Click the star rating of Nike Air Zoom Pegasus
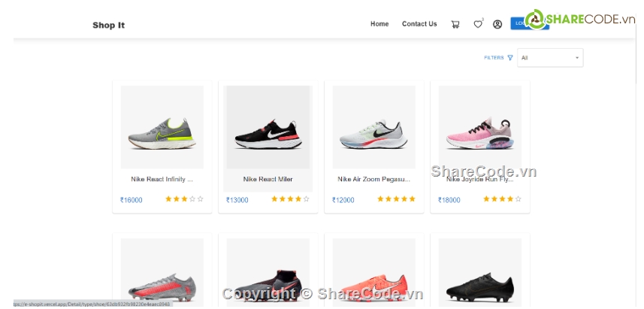This screenshot has width=644, height=309. point(396,199)
